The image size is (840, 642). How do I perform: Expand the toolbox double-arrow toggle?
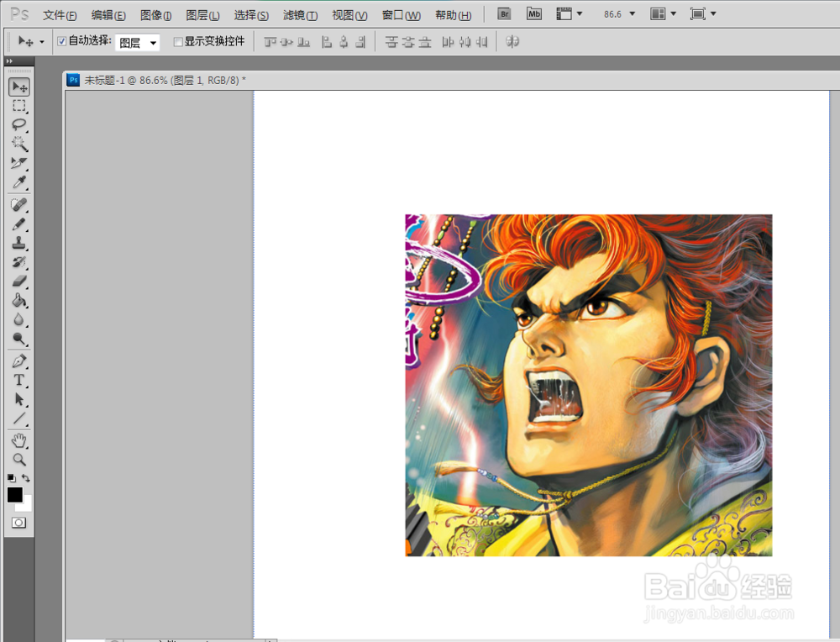[x=9, y=61]
